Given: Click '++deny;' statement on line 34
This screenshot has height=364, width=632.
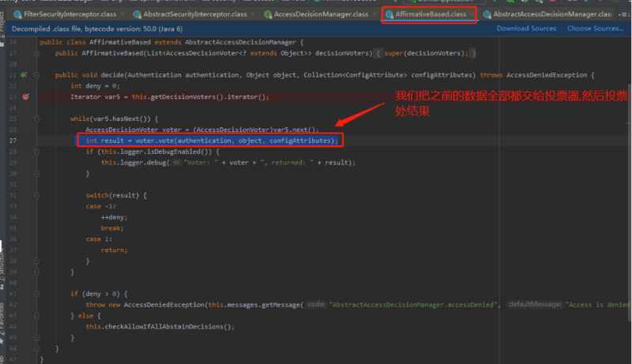Looking at the screenshot, I should coord(114,217).
